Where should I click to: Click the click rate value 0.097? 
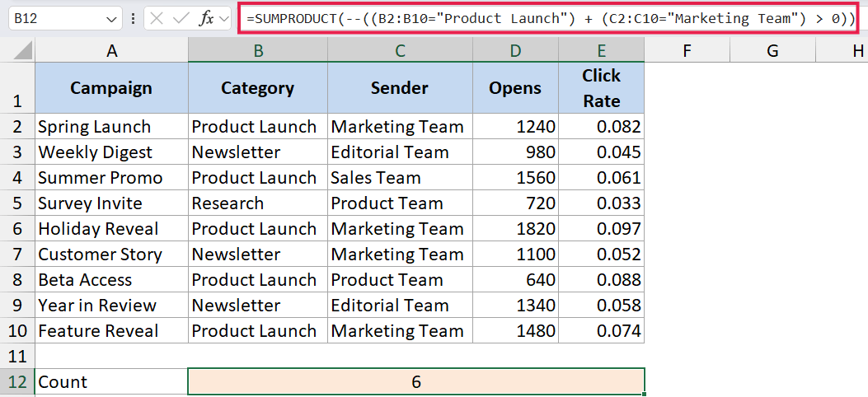[602, 228]
